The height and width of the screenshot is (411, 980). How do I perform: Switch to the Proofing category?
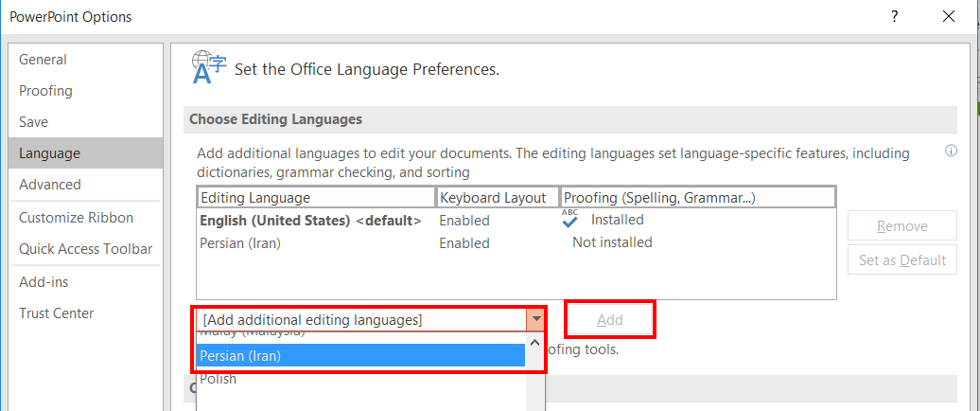pos(45,91)
